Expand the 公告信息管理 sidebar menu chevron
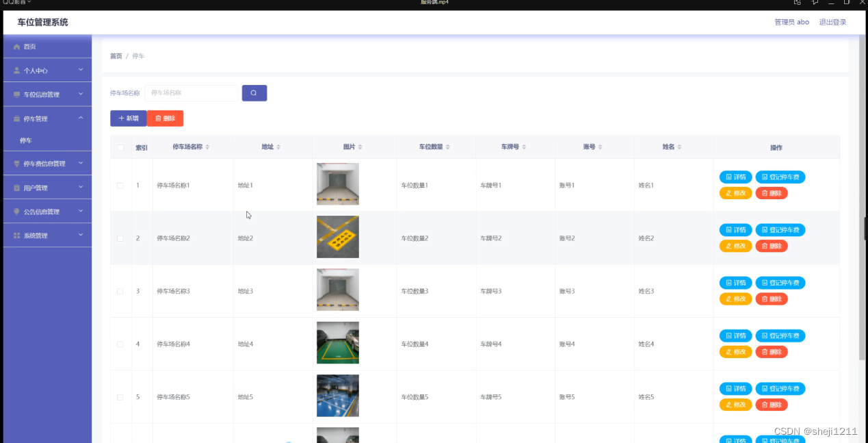The width and height of the screenshot is (868, 443). point(80,211)
